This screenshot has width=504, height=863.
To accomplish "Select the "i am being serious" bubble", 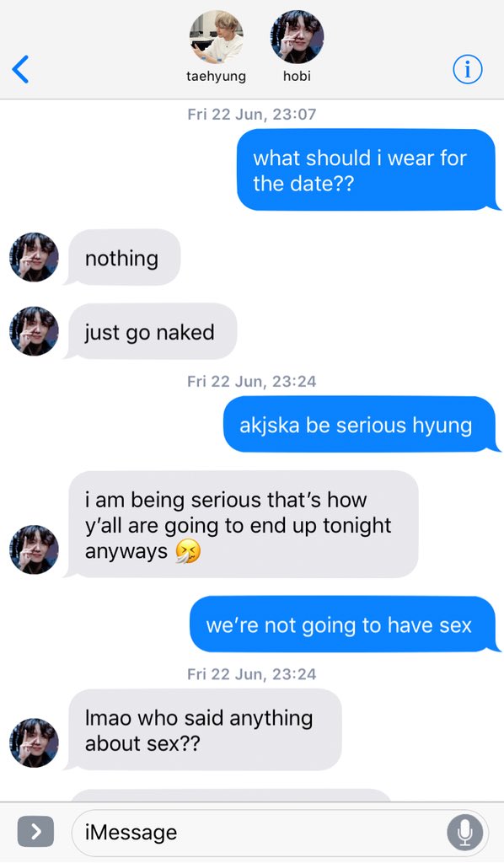I will [242, 524].
